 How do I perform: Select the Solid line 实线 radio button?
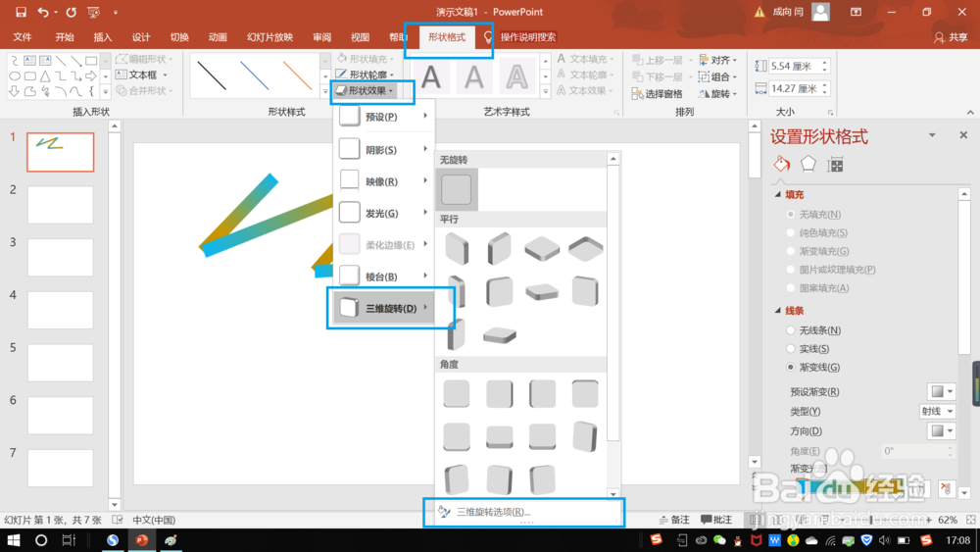point(791,349)
